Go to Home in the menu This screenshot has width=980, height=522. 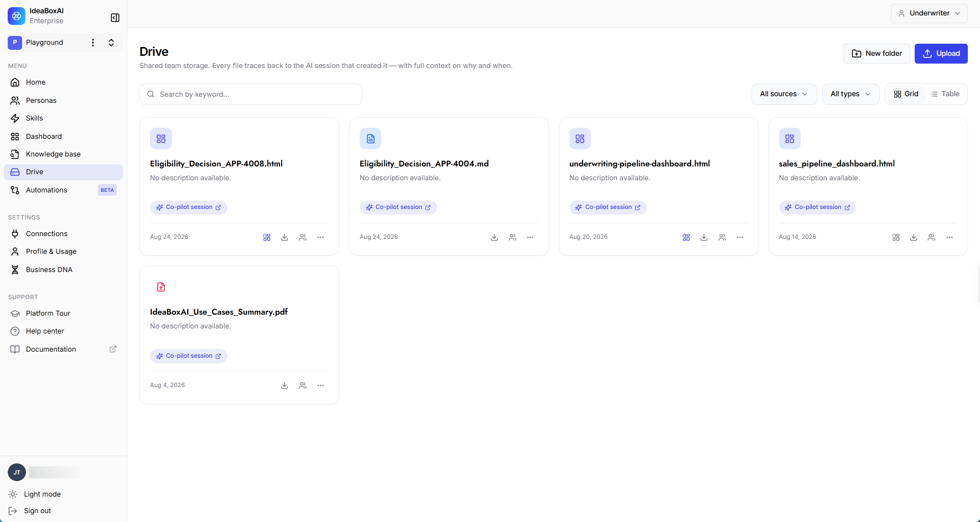63,82
